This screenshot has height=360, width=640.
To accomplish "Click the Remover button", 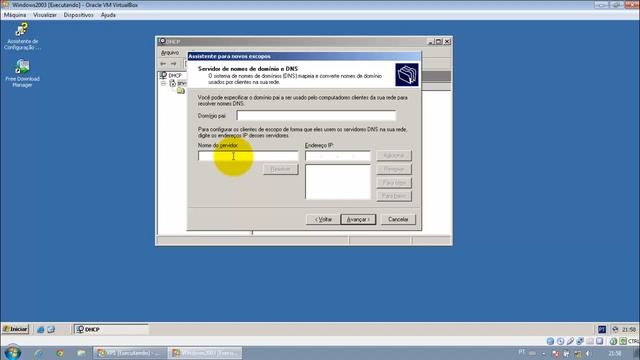I will [x=394, y=169].
